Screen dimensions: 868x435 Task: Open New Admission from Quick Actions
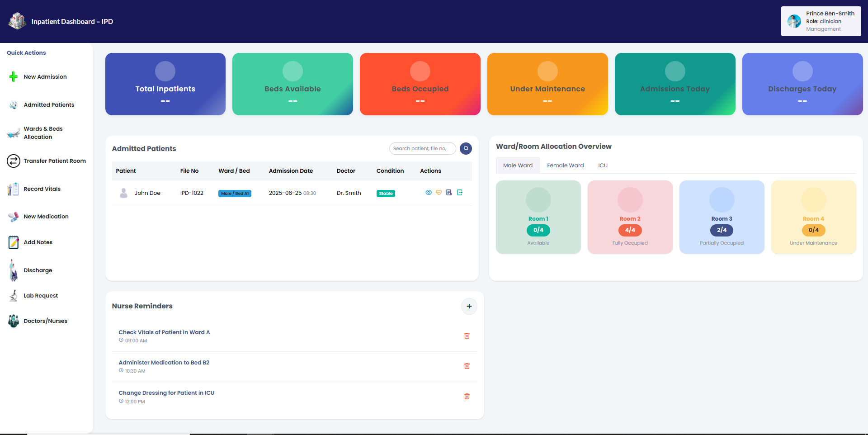(45, 77)
